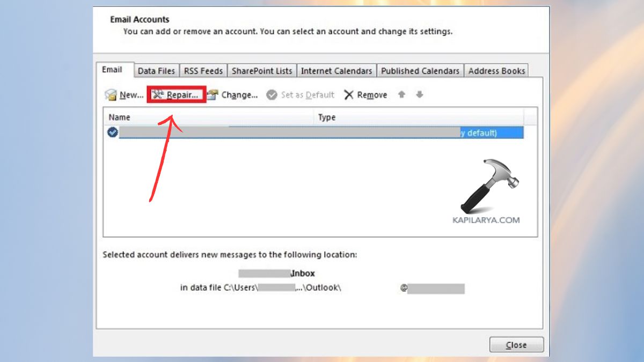Click the blue default account checkmark badge
The width and height of the screenshot is (644, 362).
tap(112, 132)
